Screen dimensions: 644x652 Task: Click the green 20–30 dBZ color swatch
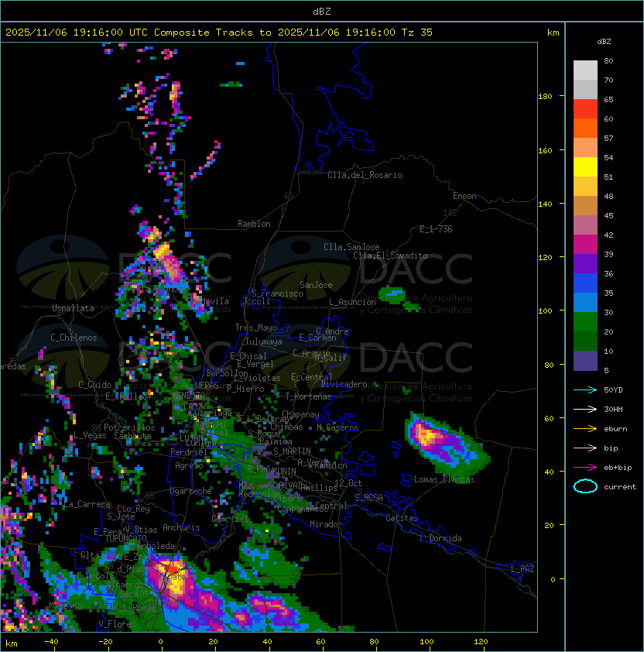[x=585, y=322]
